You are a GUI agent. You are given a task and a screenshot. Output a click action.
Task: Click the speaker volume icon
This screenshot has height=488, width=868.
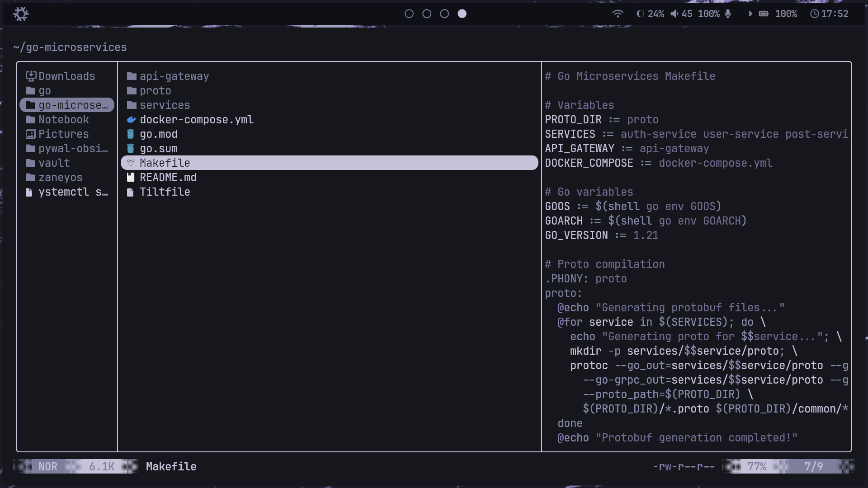pos(674,14)
